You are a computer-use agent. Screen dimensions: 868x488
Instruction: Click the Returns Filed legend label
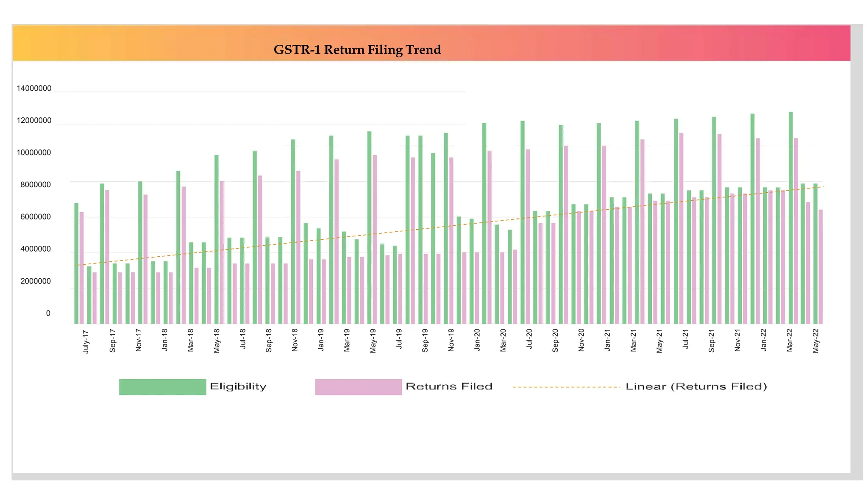tap(449, 386)
